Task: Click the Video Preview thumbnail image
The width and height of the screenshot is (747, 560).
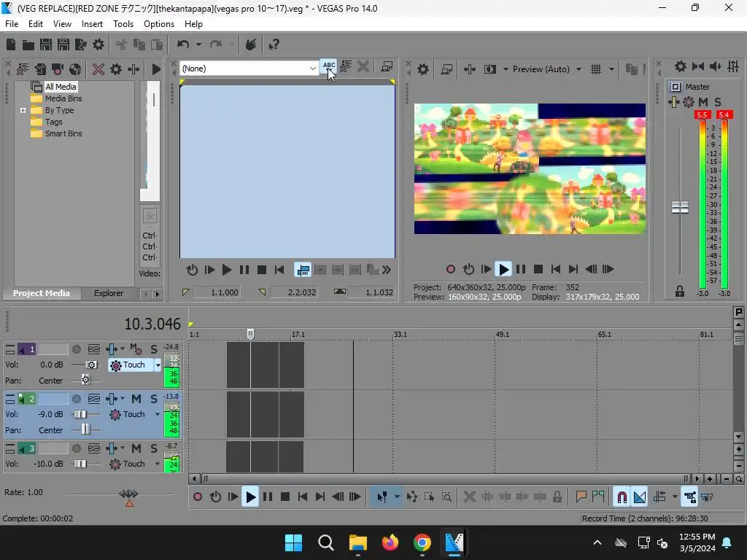Action: tap(530, 168)
